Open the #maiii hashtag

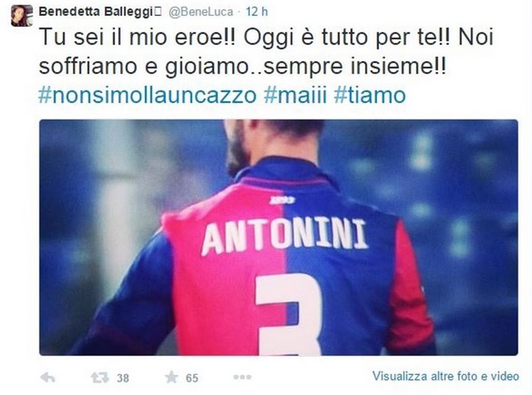[x=295, y=95]
